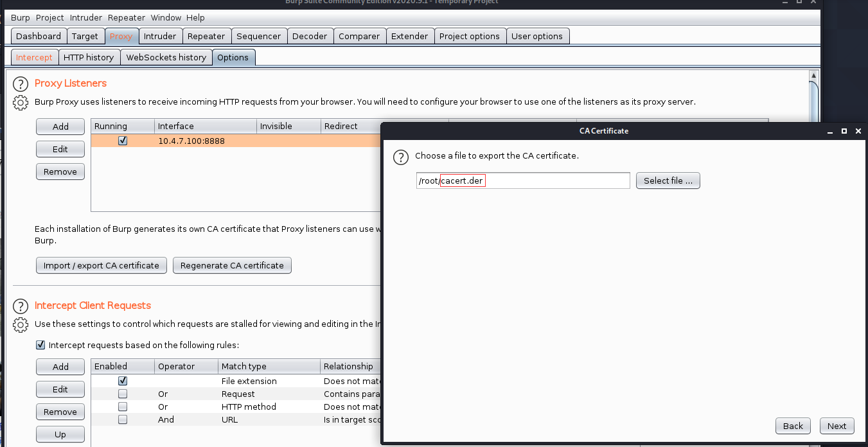The width and height of the screenshot is (868, 447).
Task: Select the HTTP method rule cell
Action: (x=269, y=407)
